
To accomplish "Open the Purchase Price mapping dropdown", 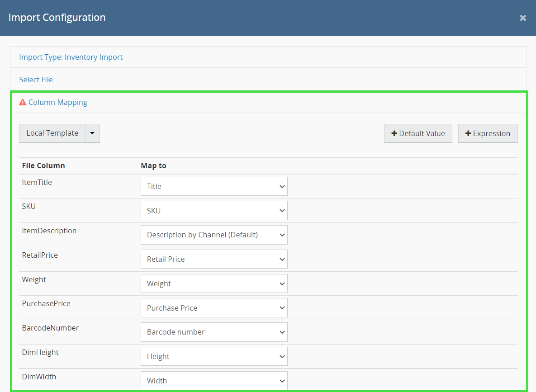I will (214, 308).
